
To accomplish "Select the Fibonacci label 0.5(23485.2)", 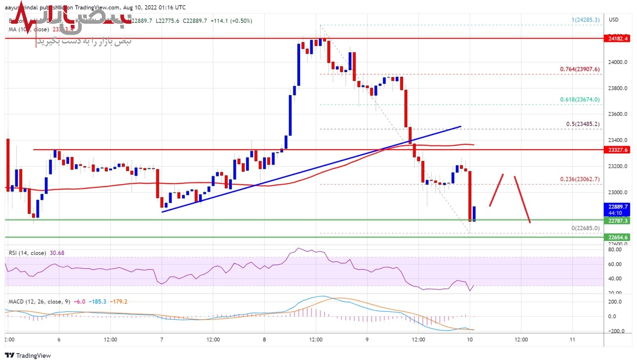I will [583, 124].
